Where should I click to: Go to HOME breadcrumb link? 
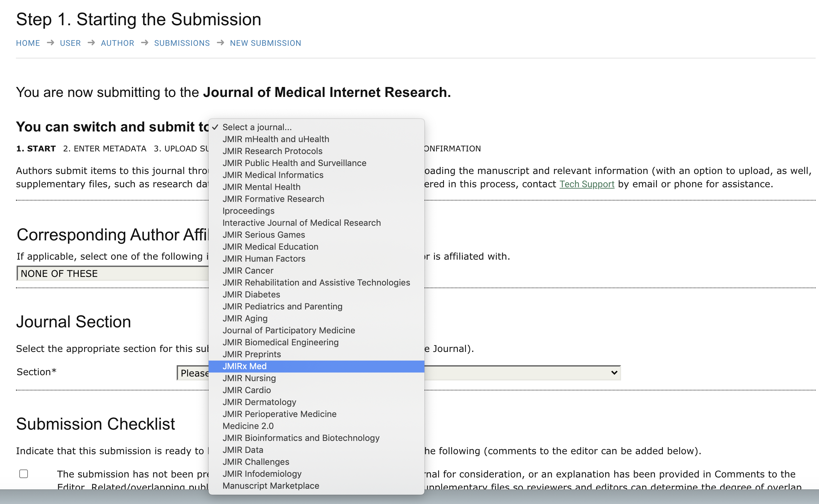point(28,43)
